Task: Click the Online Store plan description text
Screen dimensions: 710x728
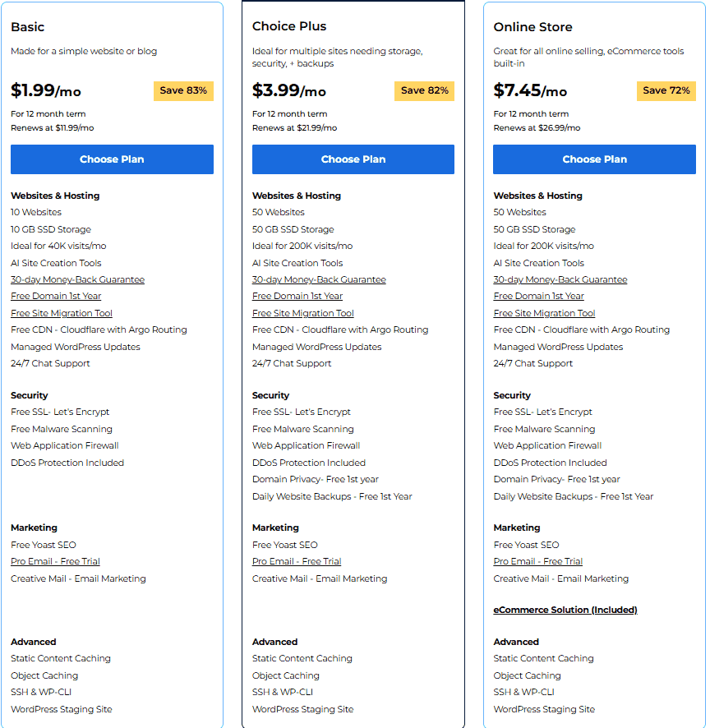Action: [588, 58]
